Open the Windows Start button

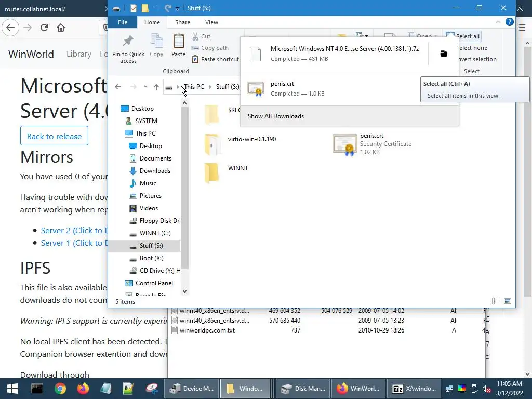(x=12, y=389)
